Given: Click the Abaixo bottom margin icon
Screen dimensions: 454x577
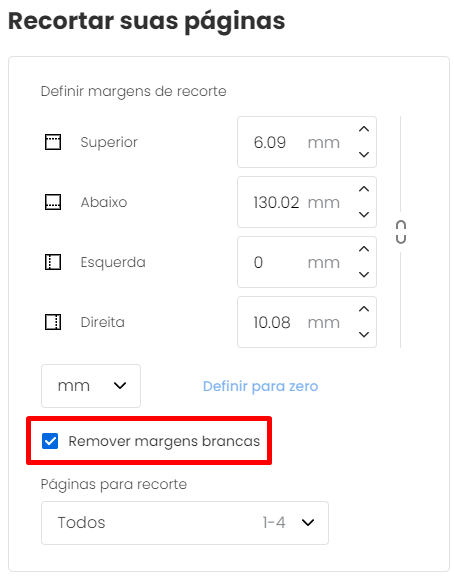Looking at the screenshot, I should (53, 202).
